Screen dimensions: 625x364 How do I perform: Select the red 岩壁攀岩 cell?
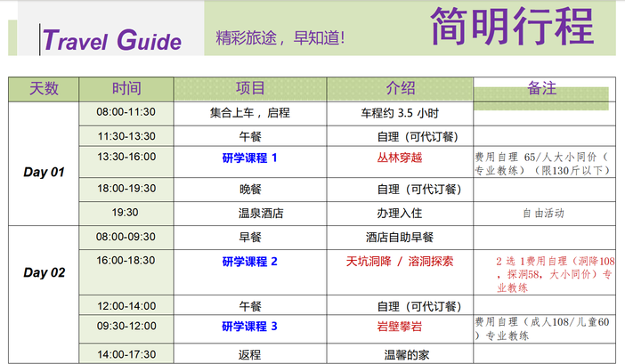click(x=400, y=327)
